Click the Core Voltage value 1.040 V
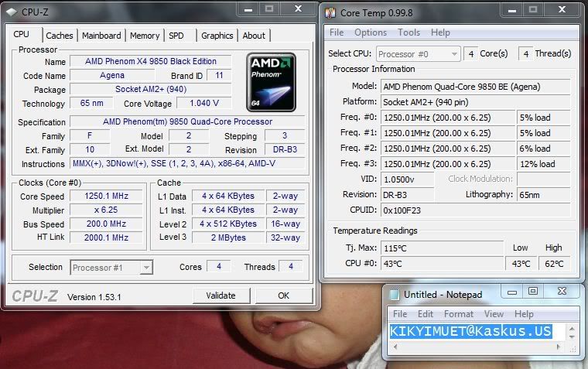The width and height of the screenshot is (588, 369). coord(204,103)
